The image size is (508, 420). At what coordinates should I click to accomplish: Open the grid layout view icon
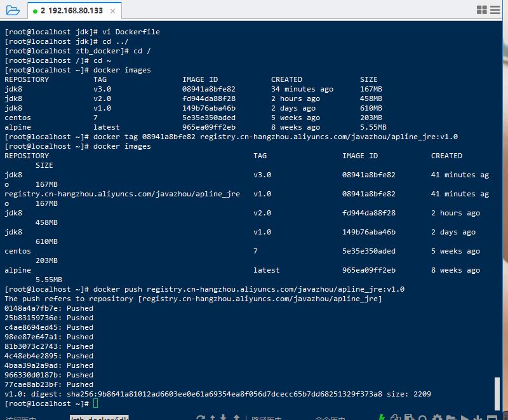coord(482,10)
